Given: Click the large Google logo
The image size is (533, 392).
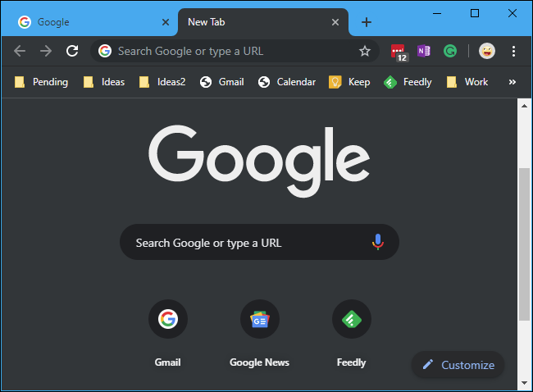Looking at the screenshot, I should (x=259, y=161).
